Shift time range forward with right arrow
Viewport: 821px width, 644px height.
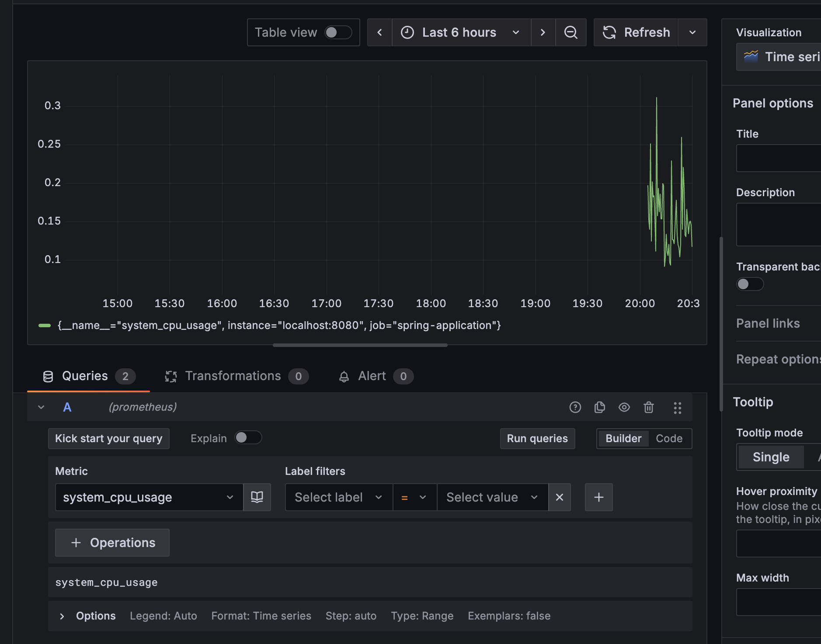(x=543, y=32)
